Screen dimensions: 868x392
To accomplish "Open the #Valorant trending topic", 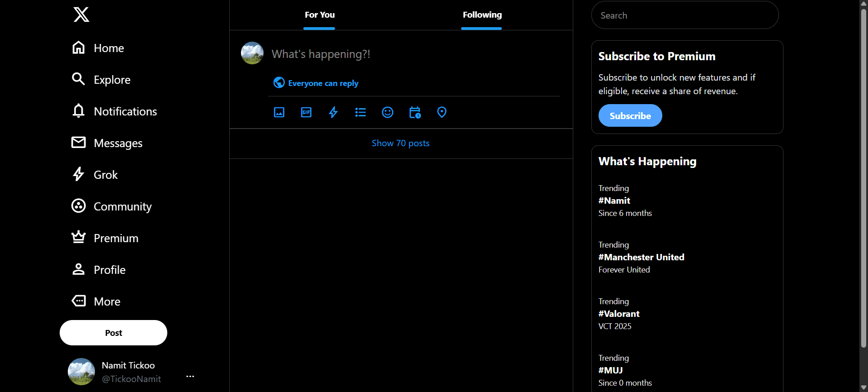I will pos(619,314).
